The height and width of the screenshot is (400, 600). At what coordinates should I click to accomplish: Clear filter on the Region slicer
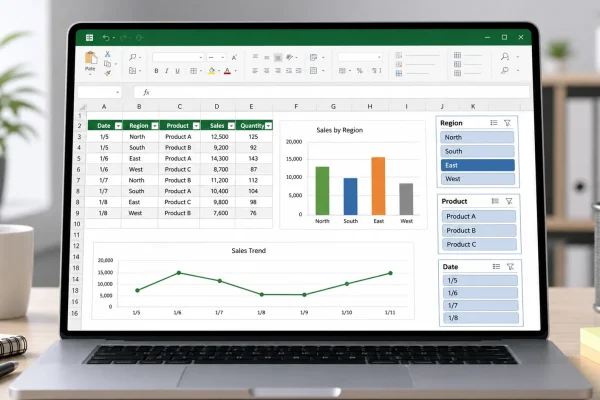pos(507,123)
